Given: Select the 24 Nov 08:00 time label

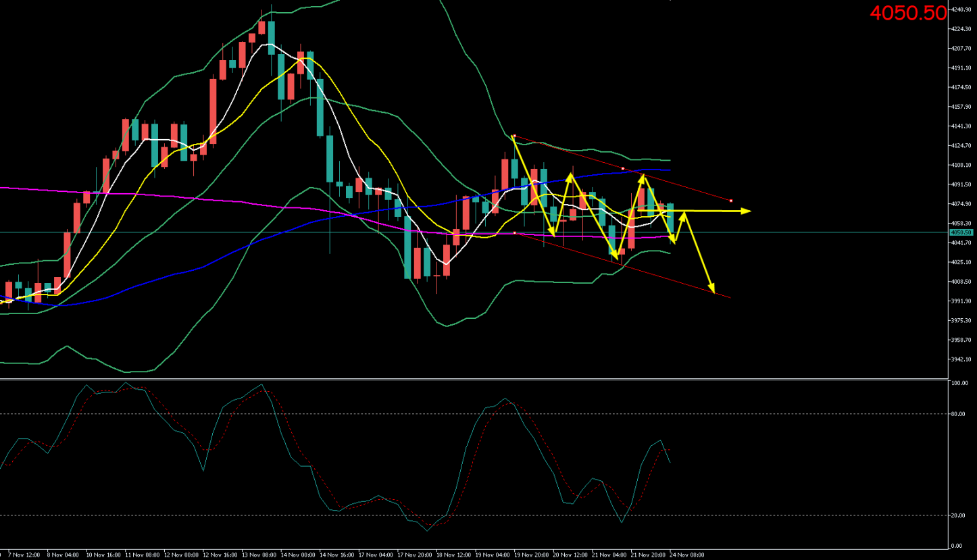Looking at the screenshot, I should [x=687, y=555].
